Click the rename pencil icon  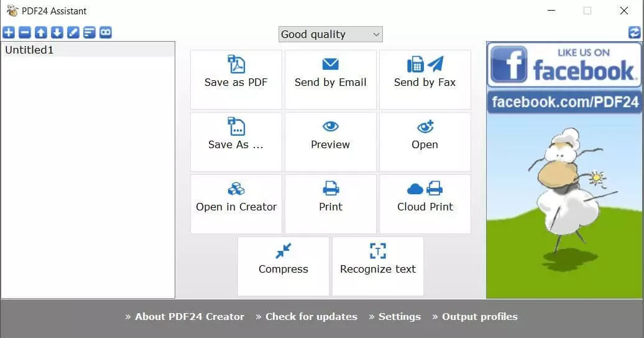73,33
